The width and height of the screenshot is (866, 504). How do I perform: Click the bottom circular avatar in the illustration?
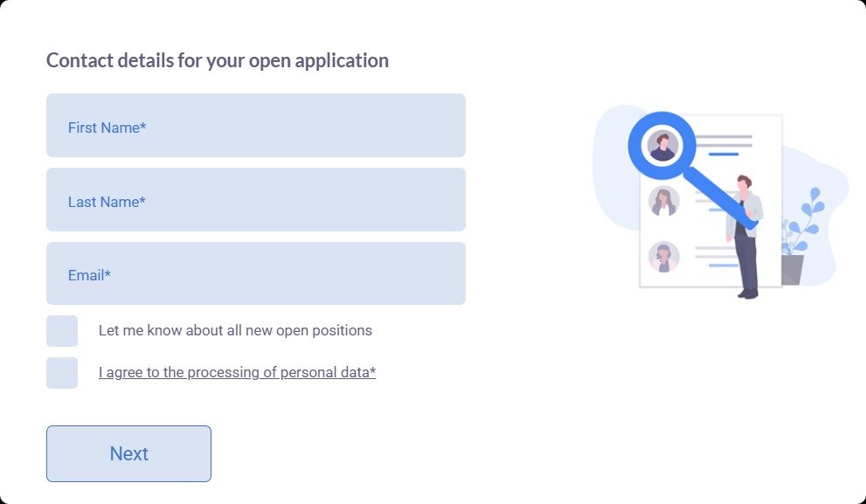[x=664, y=258]
